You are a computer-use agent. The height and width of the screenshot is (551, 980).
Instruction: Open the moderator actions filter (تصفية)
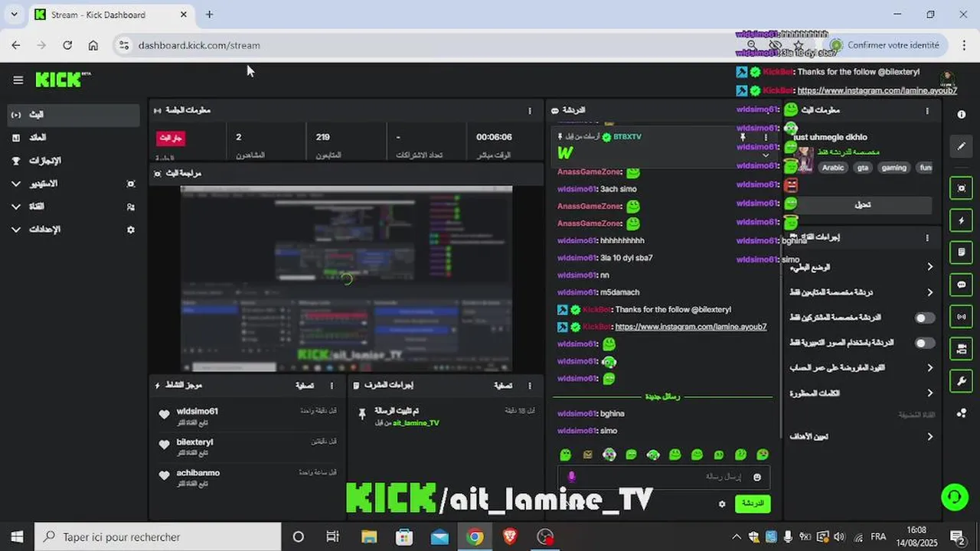tap(503, 386)
